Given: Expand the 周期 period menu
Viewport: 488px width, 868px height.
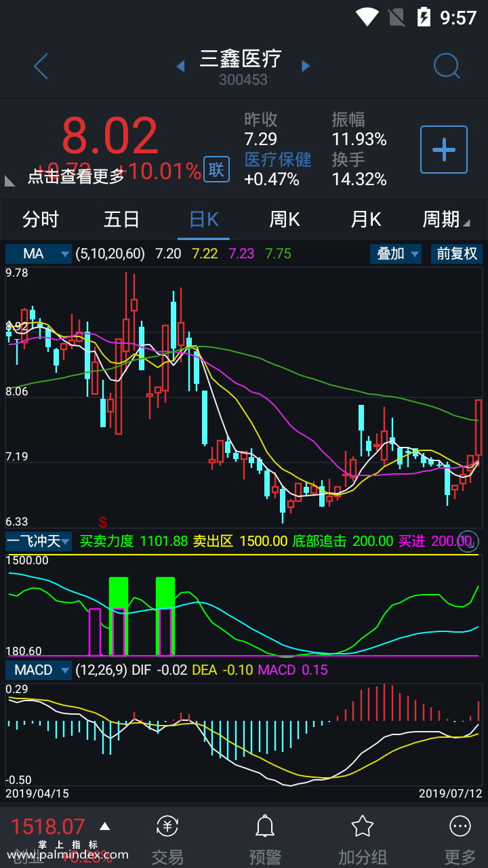Looking at the screenshot, I should click(x=446, y=220).
